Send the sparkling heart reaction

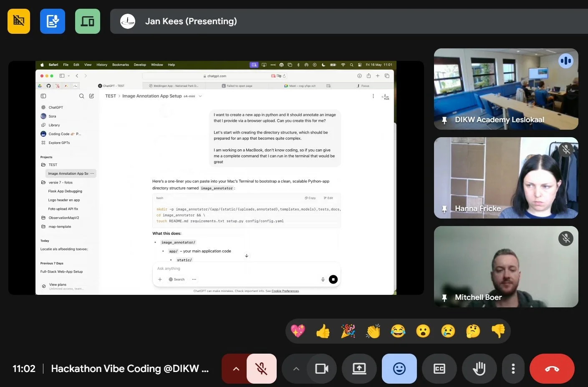298,331
